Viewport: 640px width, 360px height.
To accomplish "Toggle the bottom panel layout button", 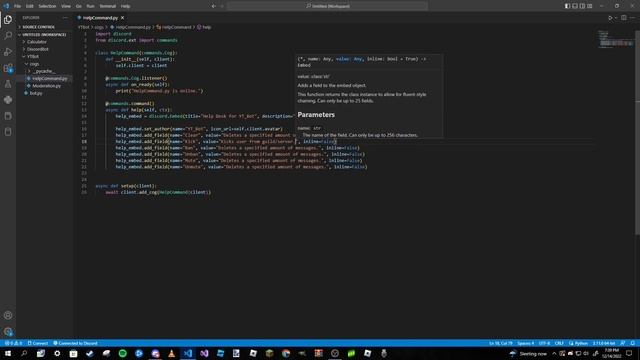I will (575, 6).
